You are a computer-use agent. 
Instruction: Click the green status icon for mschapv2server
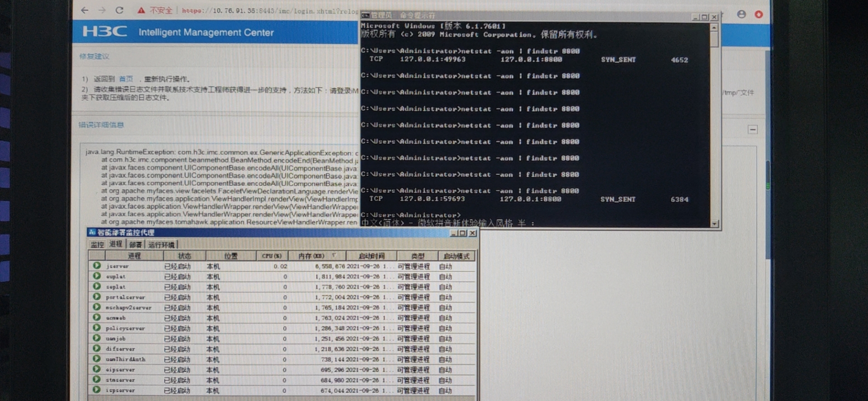click(97, 307)
